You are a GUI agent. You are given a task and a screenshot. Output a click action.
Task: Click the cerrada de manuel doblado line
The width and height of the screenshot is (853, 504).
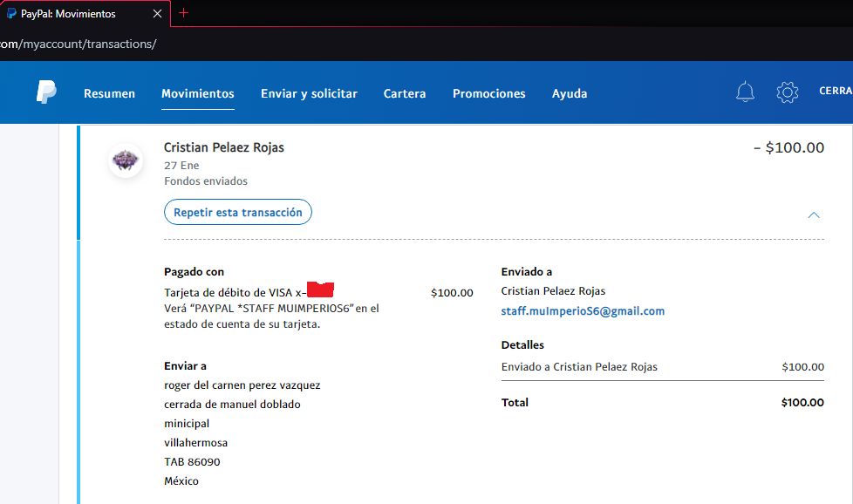[x=232, y=405]
